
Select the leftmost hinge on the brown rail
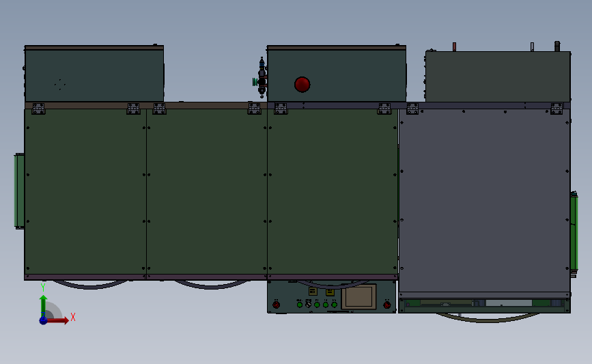click(x=38, y=109)
